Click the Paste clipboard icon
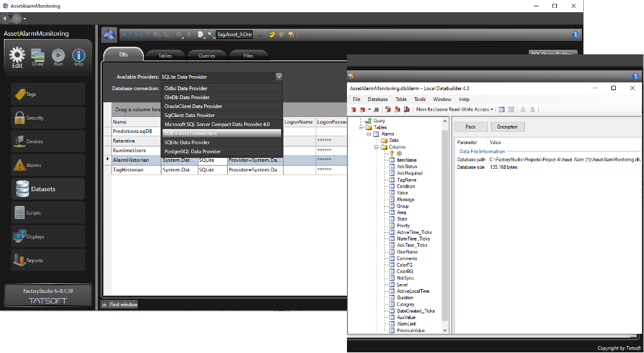The height and width of the screenshot is (353, 644). tap(167, 35)
